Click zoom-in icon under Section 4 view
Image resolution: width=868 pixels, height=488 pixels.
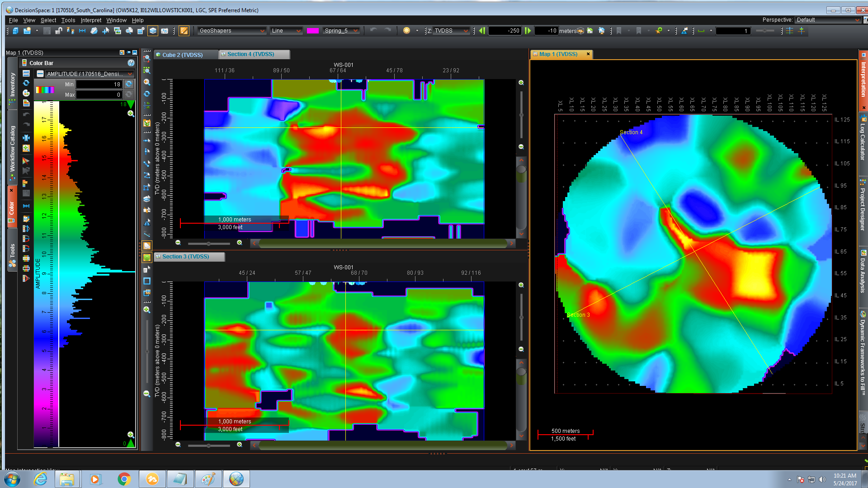[240, 243]
